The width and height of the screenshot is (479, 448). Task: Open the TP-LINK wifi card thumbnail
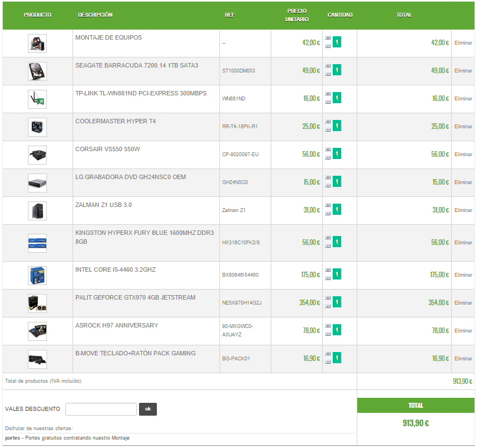pos(37,99)
